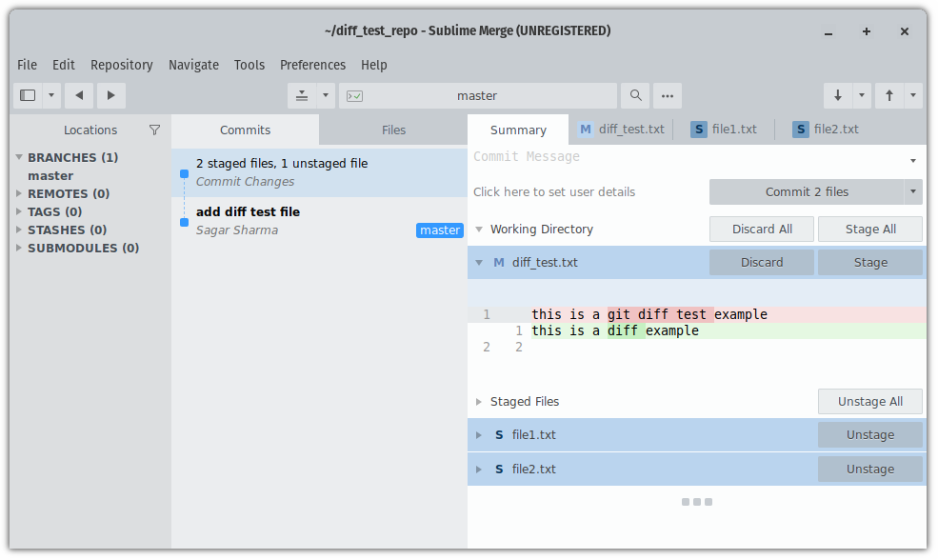This screenshot has width=938, height=560.
Task: Collapse the diff_test.txt working directory entry
Action: (478, 262)
